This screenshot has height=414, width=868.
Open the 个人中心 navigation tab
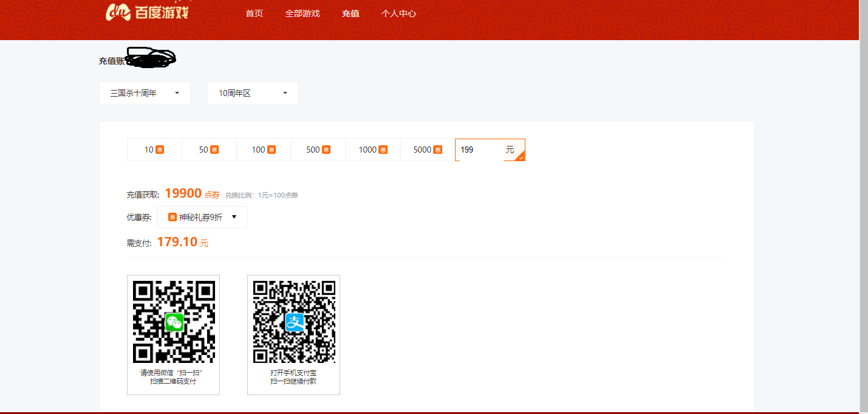tap(398, 13)
